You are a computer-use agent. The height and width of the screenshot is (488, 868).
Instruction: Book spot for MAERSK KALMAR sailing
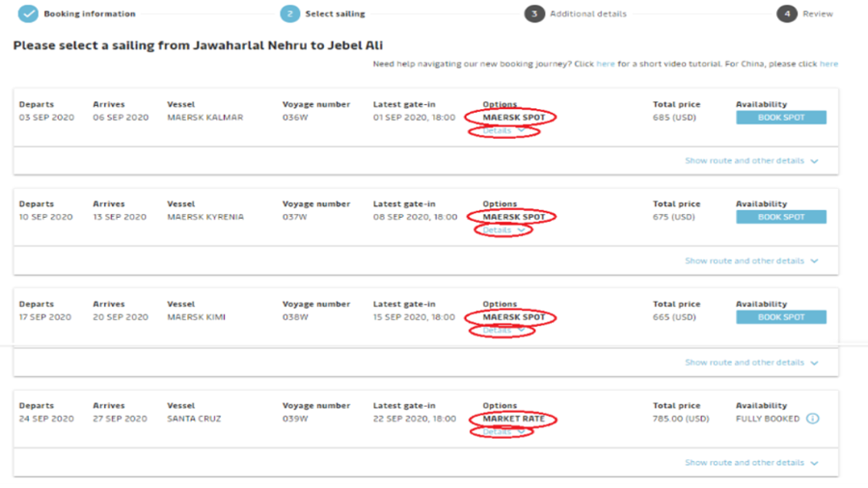(781, 118)
